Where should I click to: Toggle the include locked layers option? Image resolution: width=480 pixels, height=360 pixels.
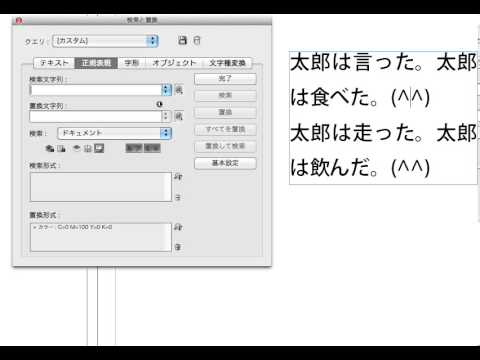pos(50,148)
